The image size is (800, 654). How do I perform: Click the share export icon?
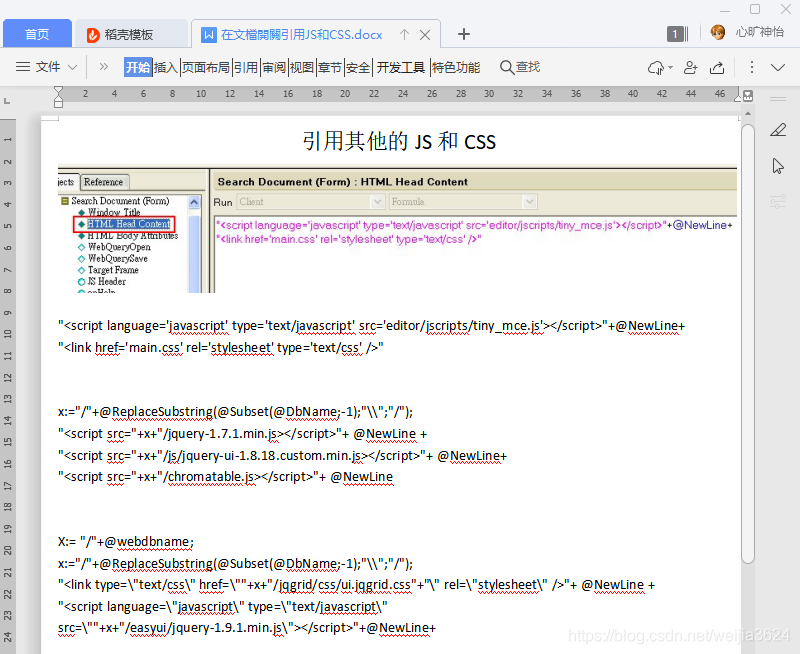(717, 67)
